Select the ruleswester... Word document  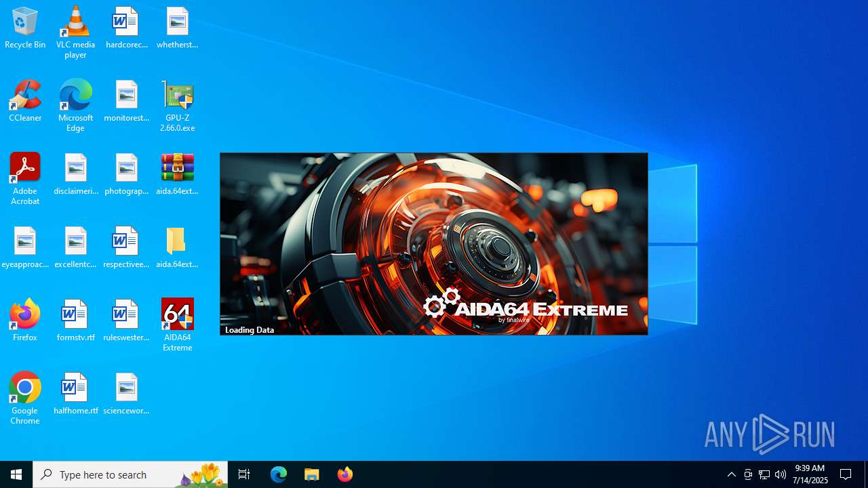tap(126, 321)
